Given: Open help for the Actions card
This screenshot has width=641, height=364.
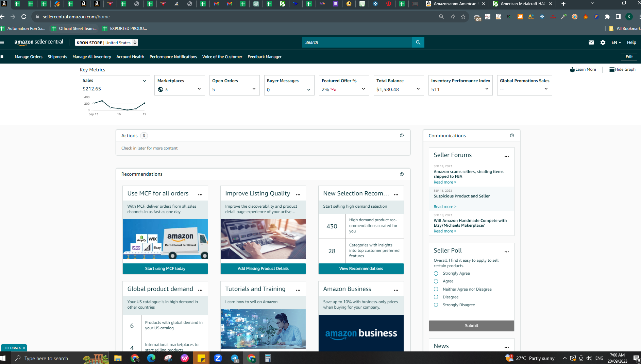Looking at the screenshot, I should tap(402, 136).
